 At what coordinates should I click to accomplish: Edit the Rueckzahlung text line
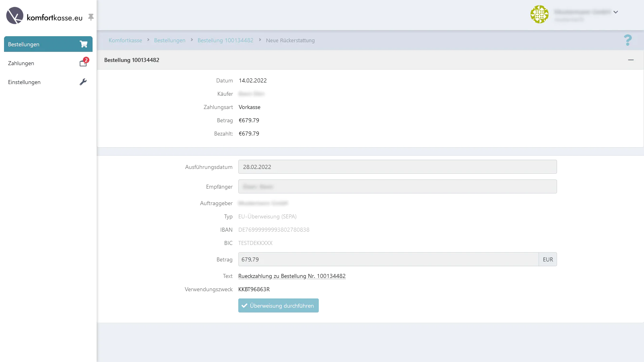[292, 276]
